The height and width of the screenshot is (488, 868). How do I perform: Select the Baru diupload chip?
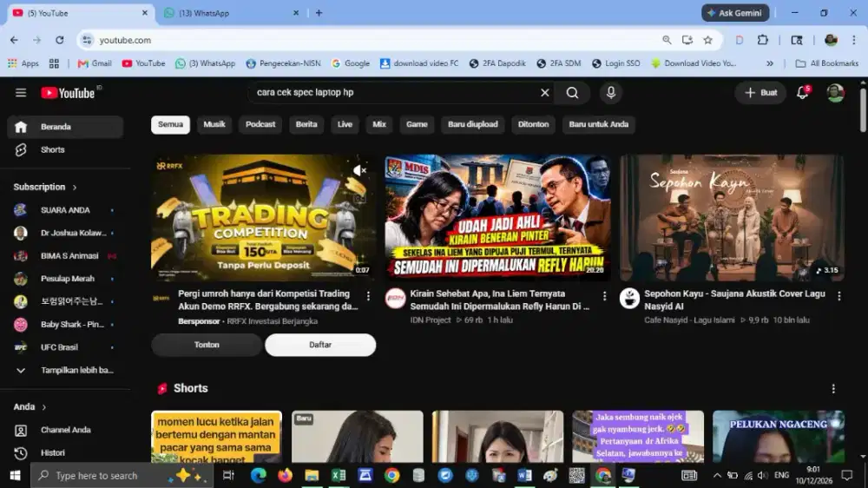(473, 125)
